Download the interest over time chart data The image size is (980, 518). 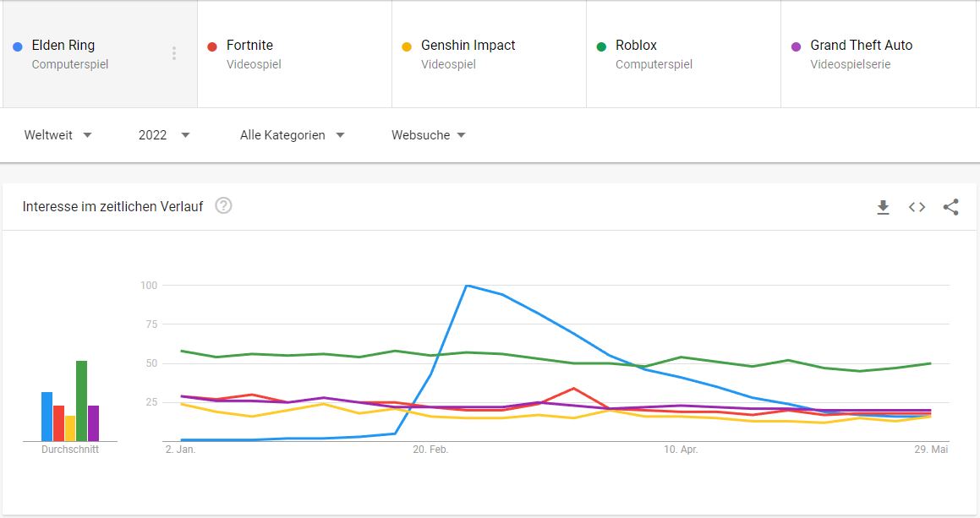tap(883, 207)
